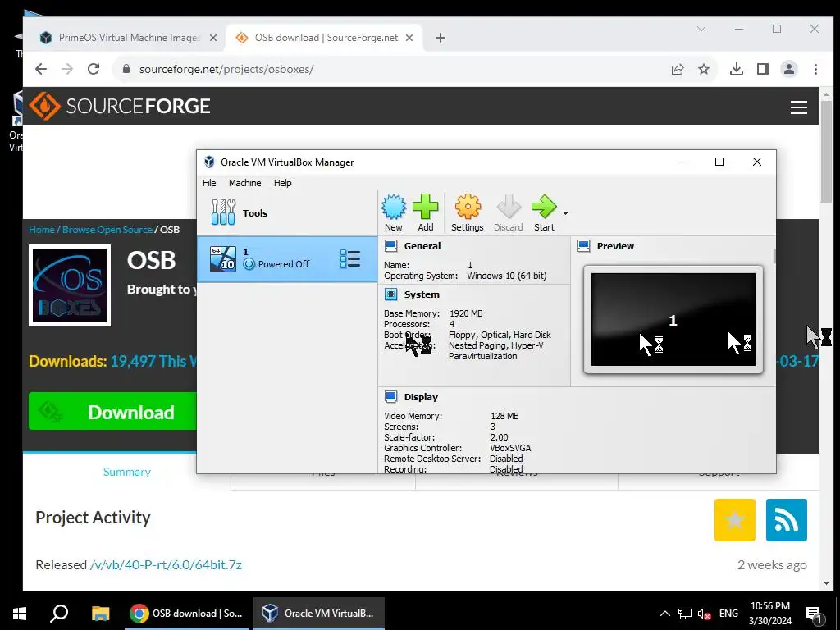Click Browse Open Source breadcrumb link

(107, 230)
